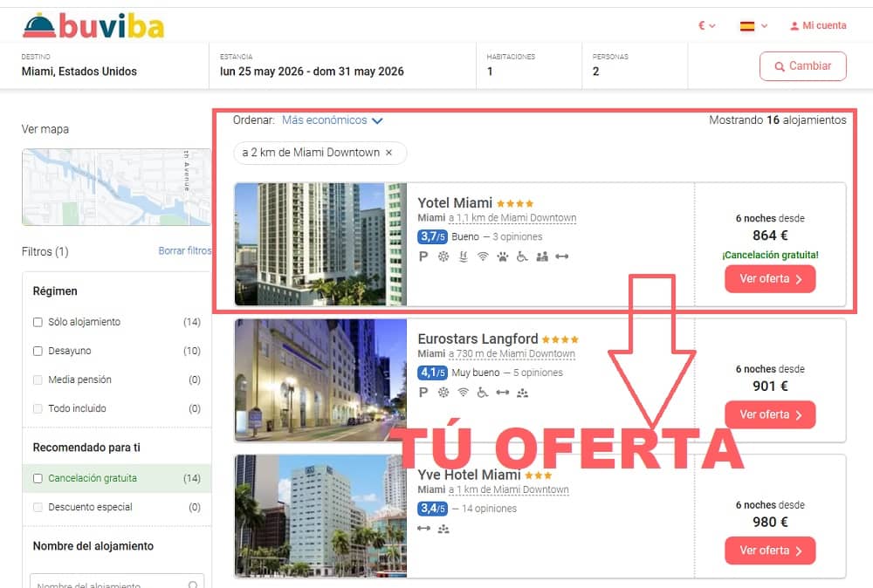This screenshot has width=873, height=588.
Task: Click the Destino field Miami, Estados Unidos
Action: point(104,65)
